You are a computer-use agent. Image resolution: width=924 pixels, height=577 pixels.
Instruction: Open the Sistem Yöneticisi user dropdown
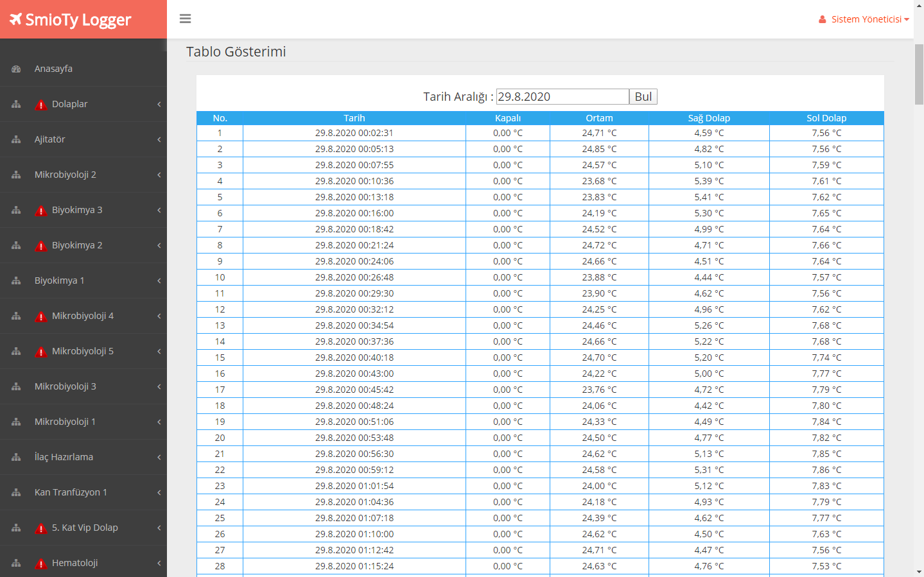pos(864,19)
